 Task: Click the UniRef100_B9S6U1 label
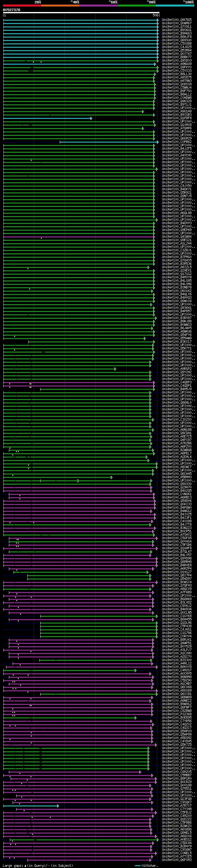pyautogui.click(x=176, y=30)
